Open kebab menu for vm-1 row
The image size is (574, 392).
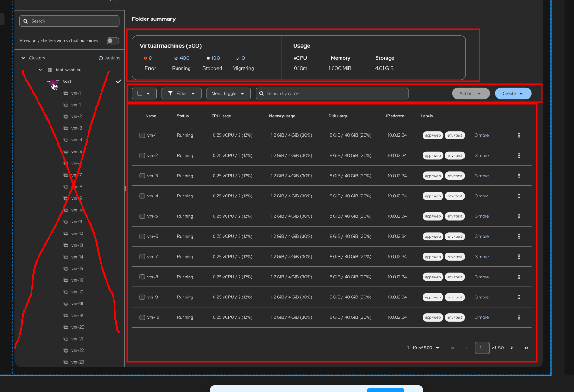[x=519, y=135]
